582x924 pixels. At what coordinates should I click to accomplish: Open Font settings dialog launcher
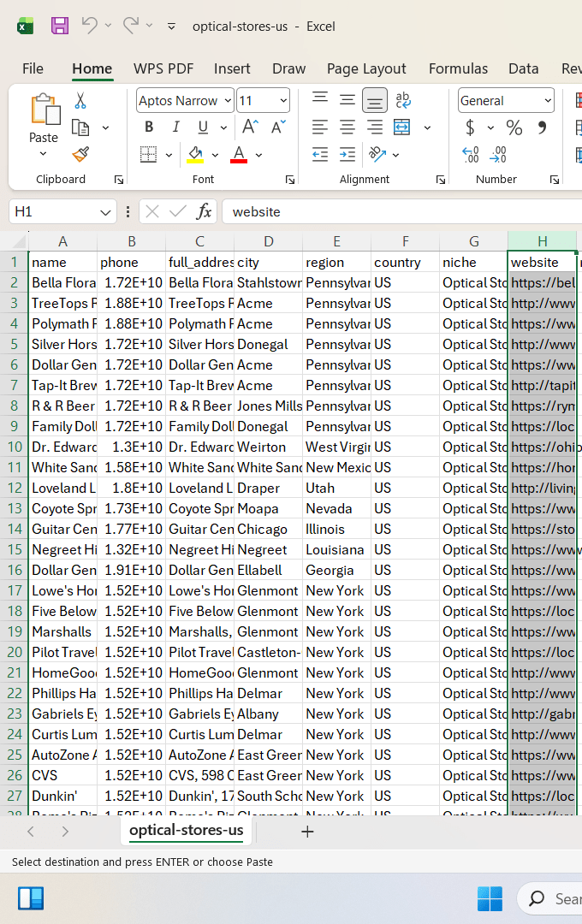(x=289, y=180)
